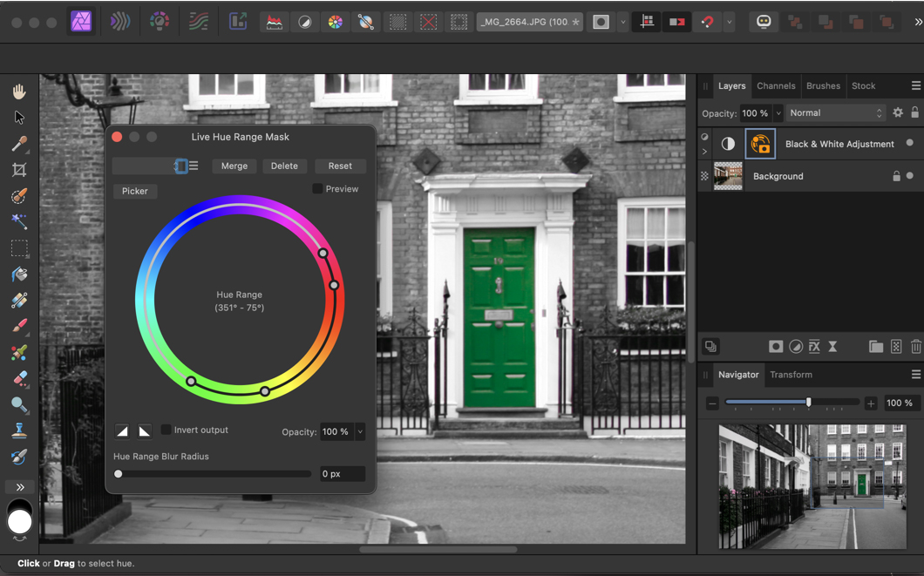Click the Picker button
The height and width of the screenshot is (576, 924).
135,191
